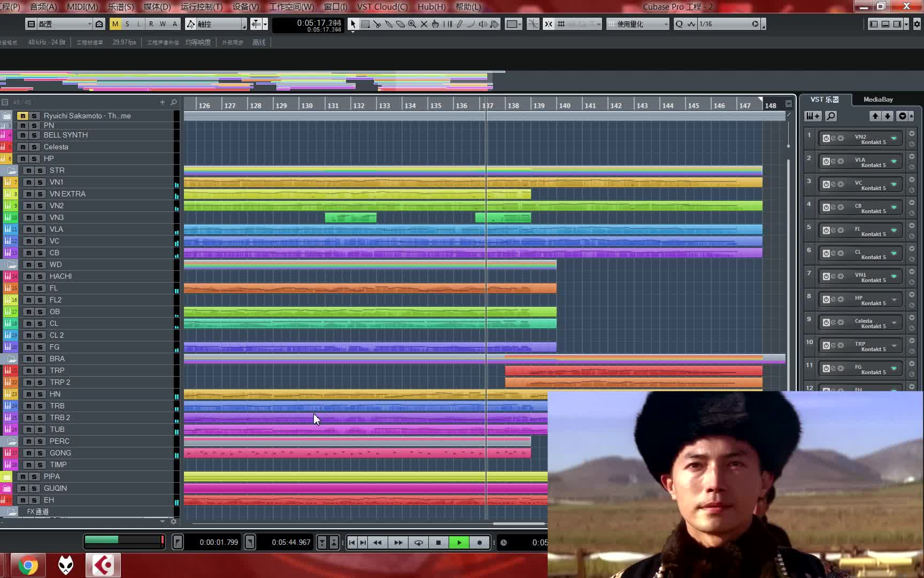Solo the VLA track

40,229
